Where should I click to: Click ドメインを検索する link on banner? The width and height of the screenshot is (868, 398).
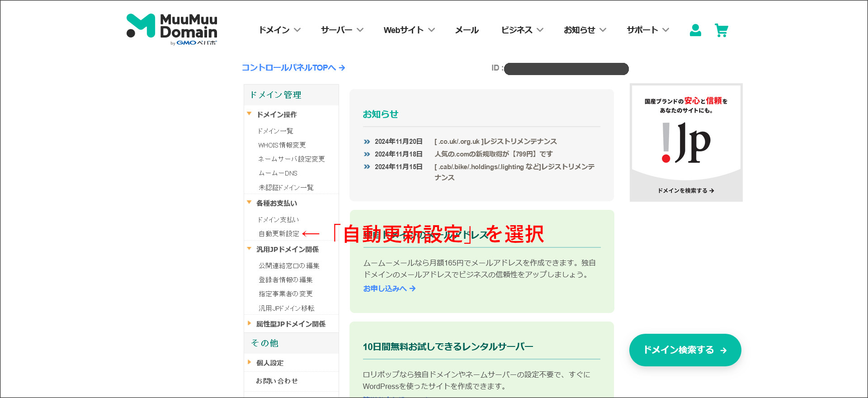point(686,191)
